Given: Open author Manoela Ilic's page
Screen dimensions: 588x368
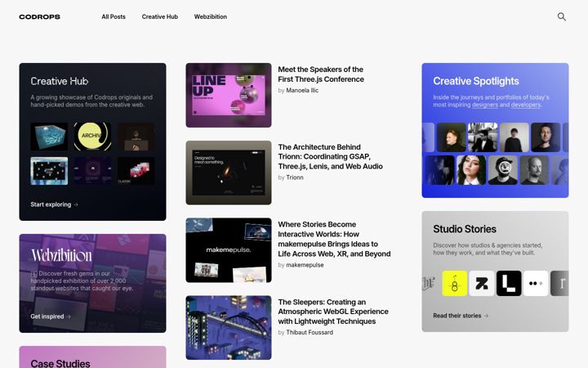Looking at the screenshot, I should 302,90.
